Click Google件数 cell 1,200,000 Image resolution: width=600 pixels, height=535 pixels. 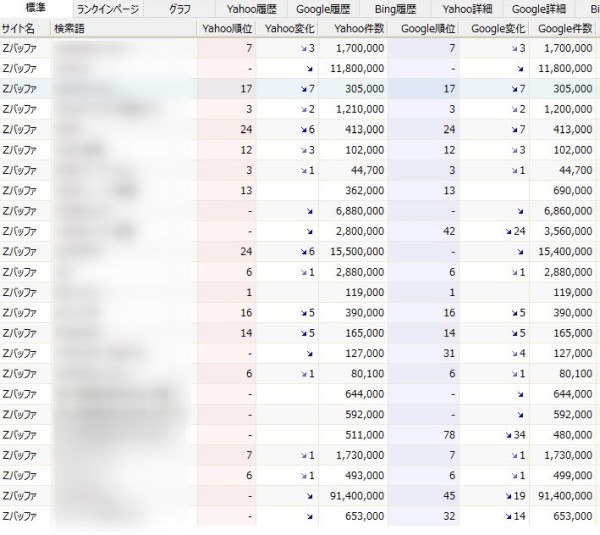tap(562, 109)
